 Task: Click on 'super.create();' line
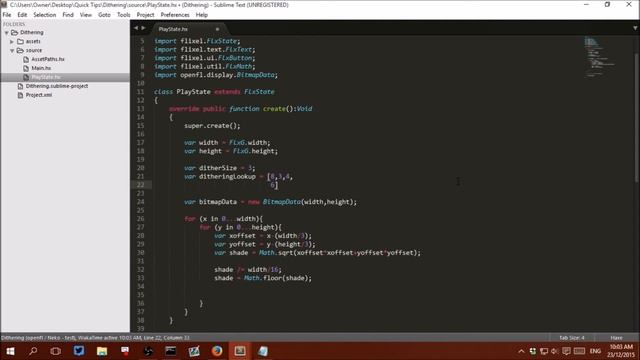(212, 126)
